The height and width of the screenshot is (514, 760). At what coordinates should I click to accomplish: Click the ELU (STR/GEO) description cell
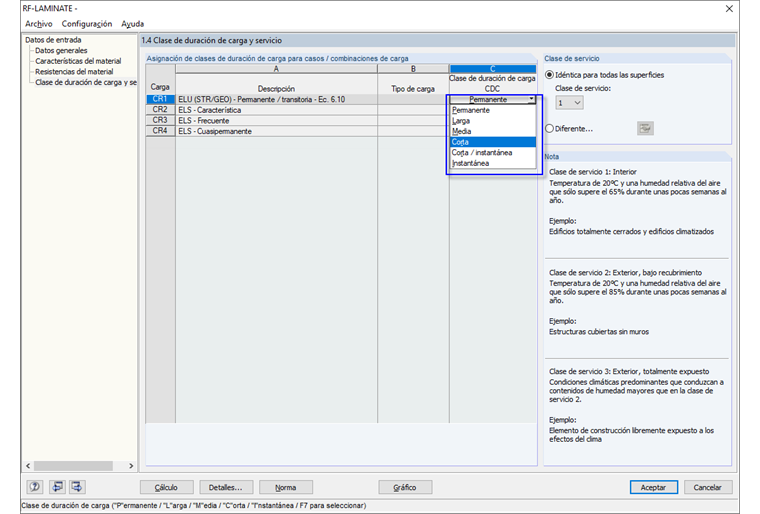(276, 99)
